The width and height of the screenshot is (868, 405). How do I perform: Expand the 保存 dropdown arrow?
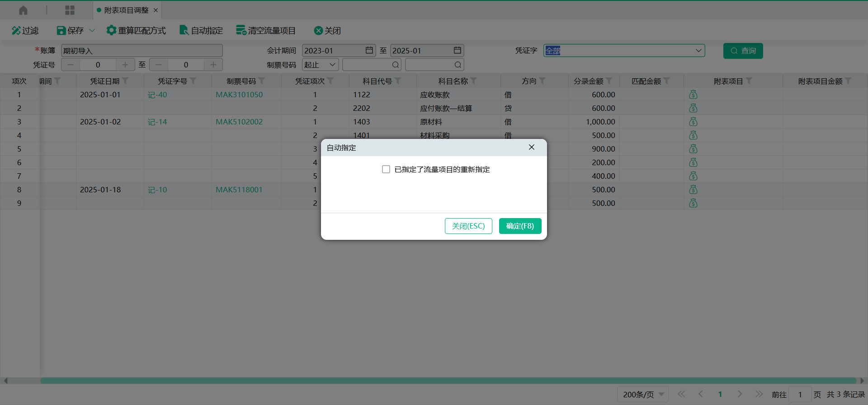click(92, 30)
